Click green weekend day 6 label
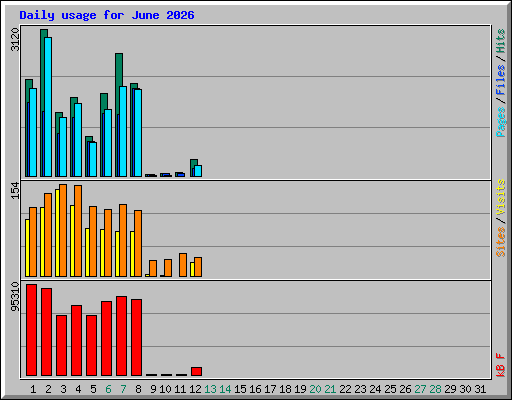Image resolution: width=512 pixels, height=400 pixels. (108, 389)
